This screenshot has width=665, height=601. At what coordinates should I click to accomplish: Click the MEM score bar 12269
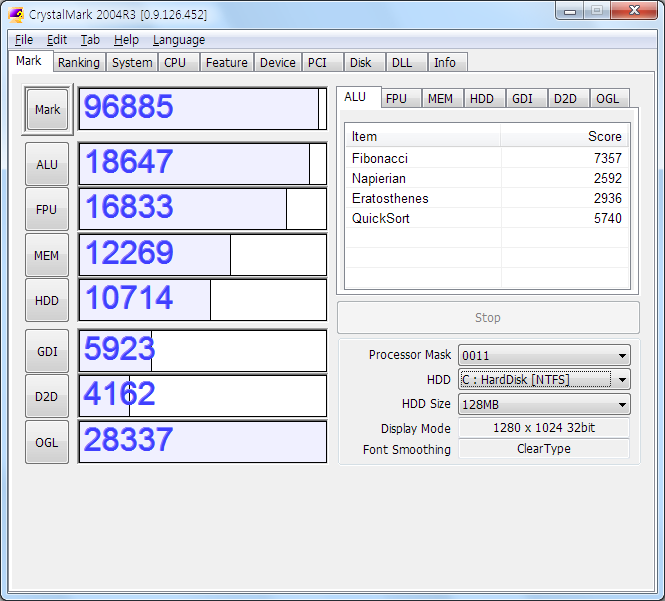[203, 255]
